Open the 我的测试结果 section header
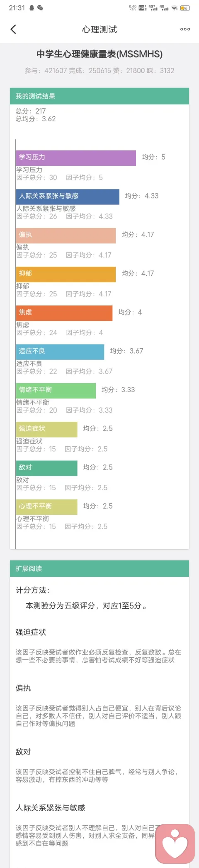199x868 pixels. tap(99, 96)
